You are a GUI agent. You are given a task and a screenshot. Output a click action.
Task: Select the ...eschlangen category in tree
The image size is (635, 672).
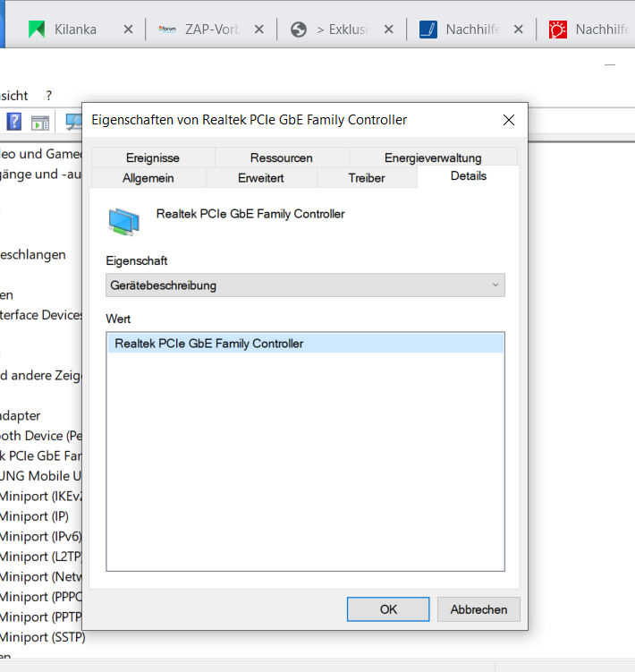point(33,254)
